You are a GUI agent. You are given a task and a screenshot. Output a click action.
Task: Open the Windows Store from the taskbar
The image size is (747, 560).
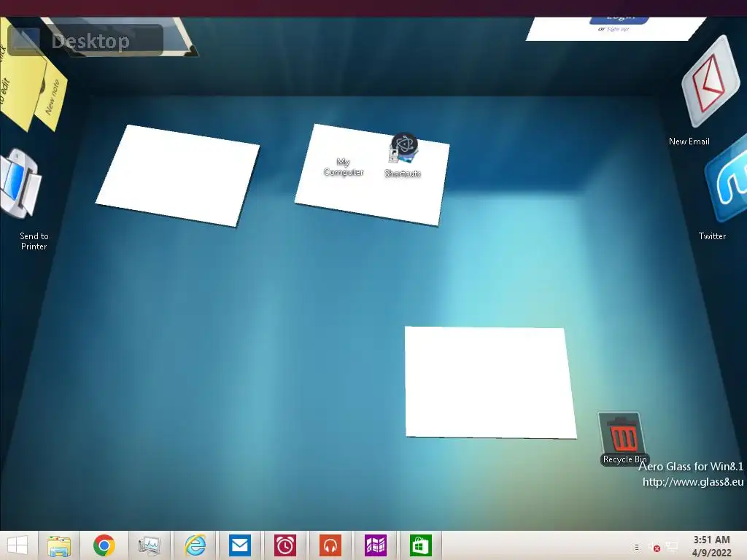point(420,545)
